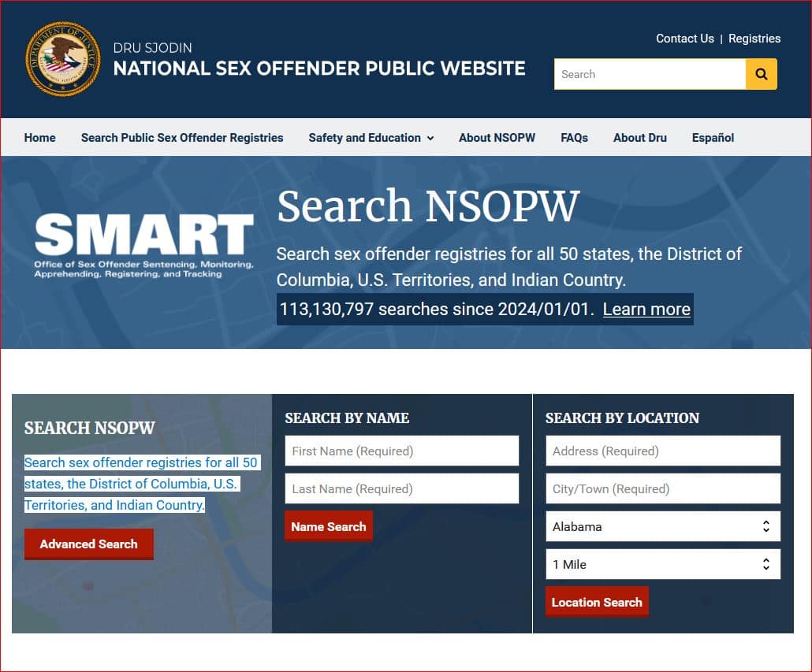Switch the site to Español

pos(713,138)
